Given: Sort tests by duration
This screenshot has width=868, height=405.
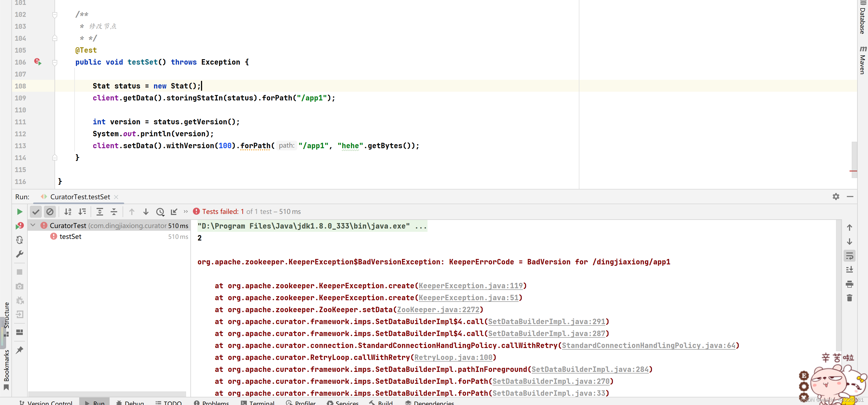Looking at the screenshot, I should pos(82,212).
